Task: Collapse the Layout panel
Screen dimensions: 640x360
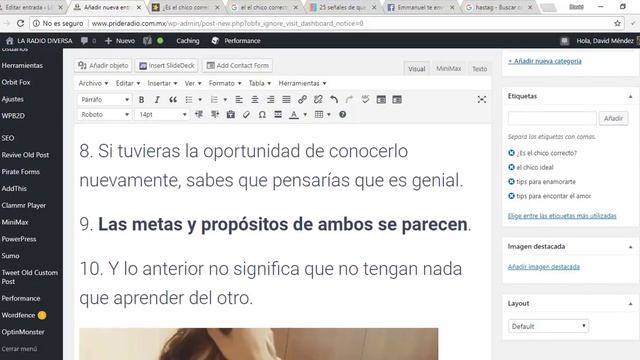Action: click(x=630, y=304)
